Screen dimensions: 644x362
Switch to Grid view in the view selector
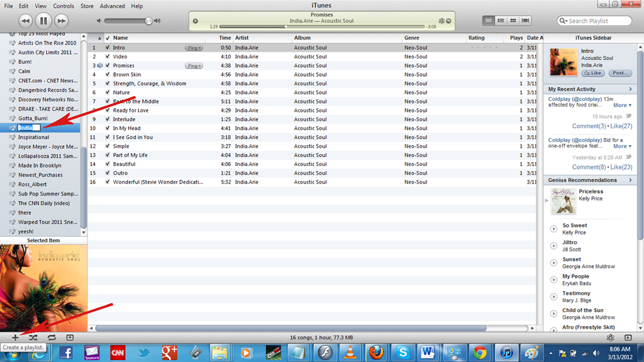point(513,21)
